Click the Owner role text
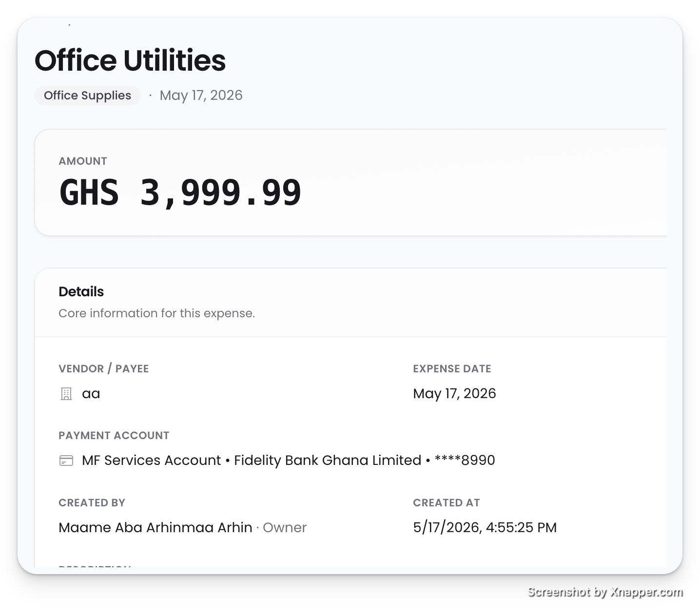 click(x=285, y=528)
